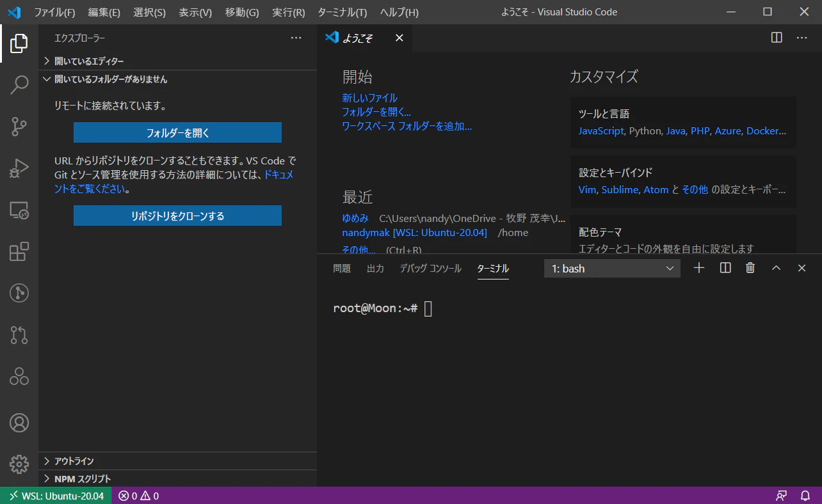Switch to the 問題 panel tab
Image resolution: width=822 pixels, height=504 pixels.
pos(342,269)
